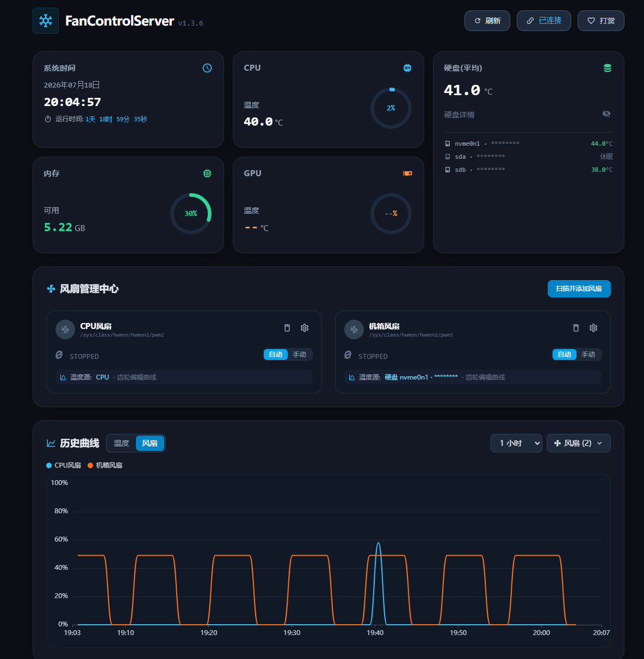Open the 1 小时 time range dropdown
Viewport: 644px width, 659px height.
tap(516, 443)
